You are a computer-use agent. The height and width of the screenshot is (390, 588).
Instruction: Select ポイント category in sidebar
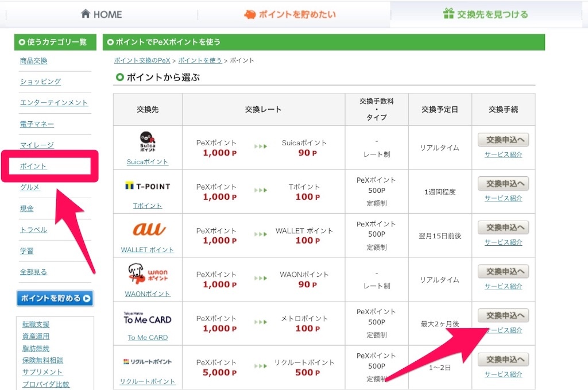click(33, 166)
